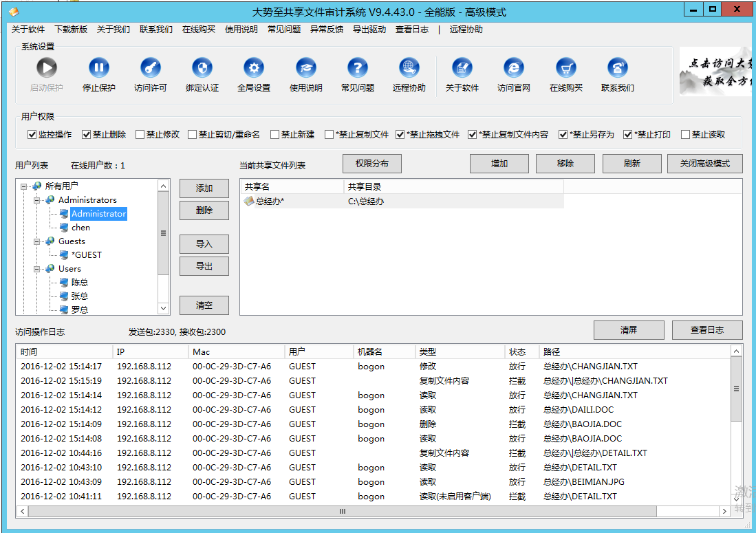Click the 联系我们 phone icon
This screenshot has height=533, width=756.
click(617, 67)
